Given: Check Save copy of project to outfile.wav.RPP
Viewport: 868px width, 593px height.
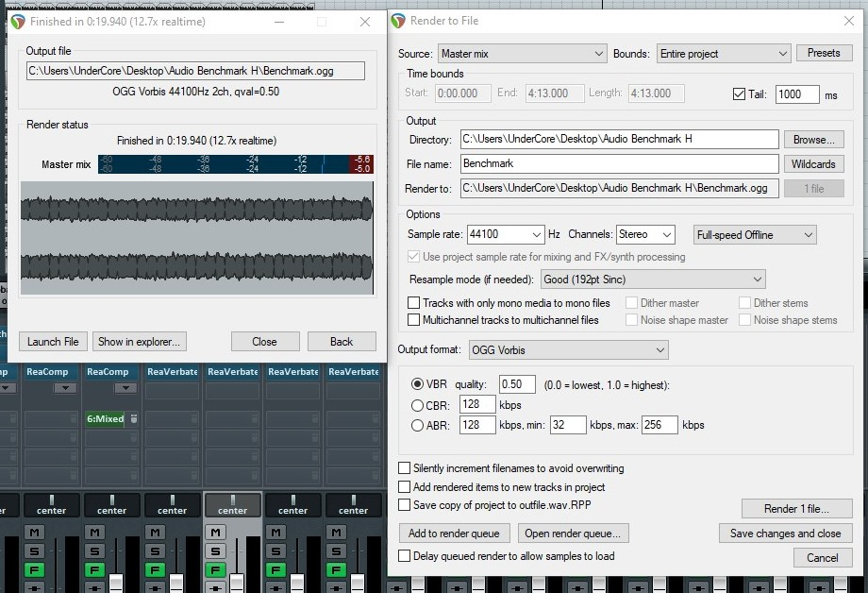Looking at the screenshot, I should coord(404,505).
